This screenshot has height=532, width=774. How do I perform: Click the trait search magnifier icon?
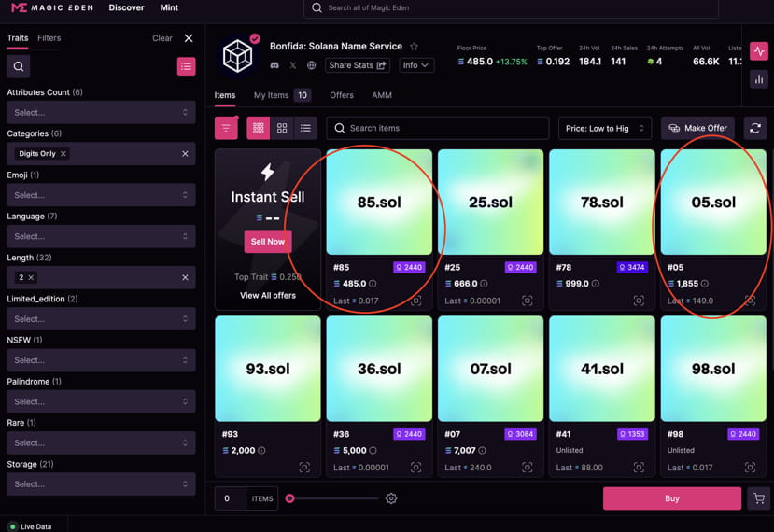click(19, 66)
